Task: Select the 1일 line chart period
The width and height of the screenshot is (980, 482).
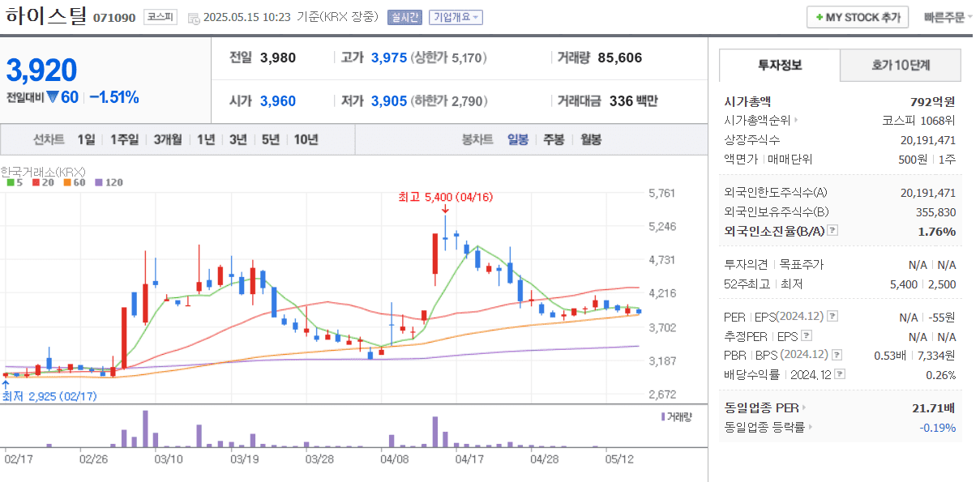Action: tap(86, 139)
